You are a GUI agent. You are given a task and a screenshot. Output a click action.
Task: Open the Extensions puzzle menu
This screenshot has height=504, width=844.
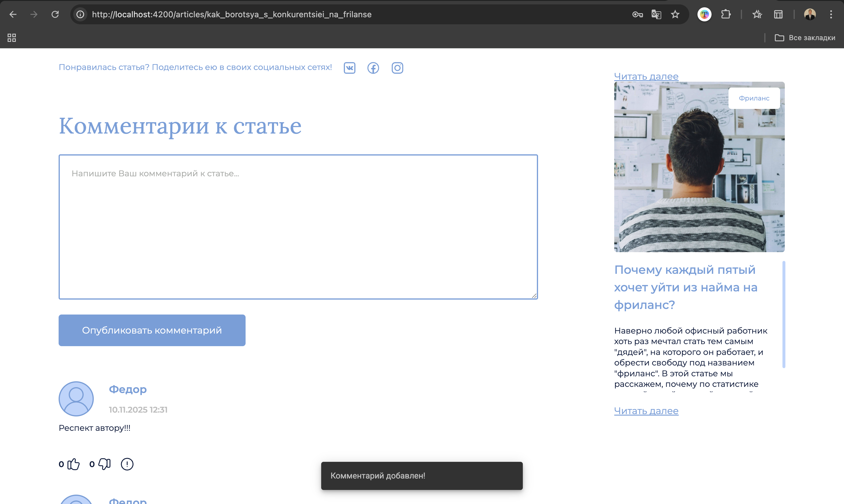726,14
